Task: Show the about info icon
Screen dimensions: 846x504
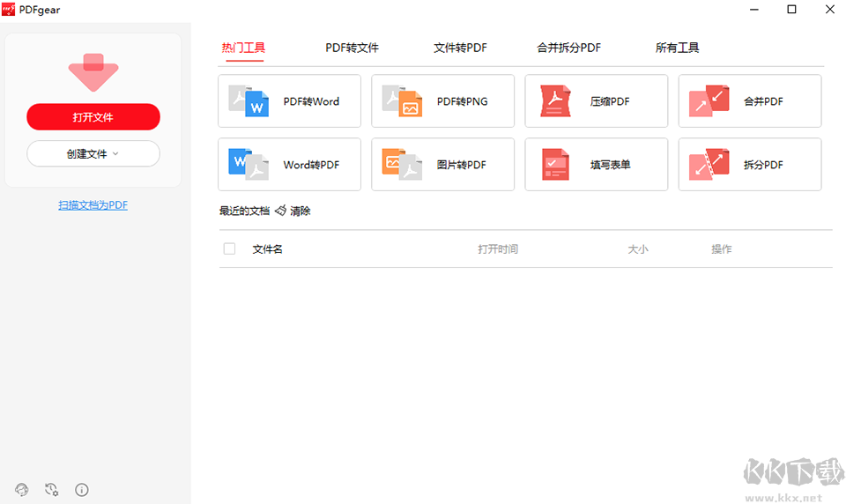Action: (x=81, y=489)
